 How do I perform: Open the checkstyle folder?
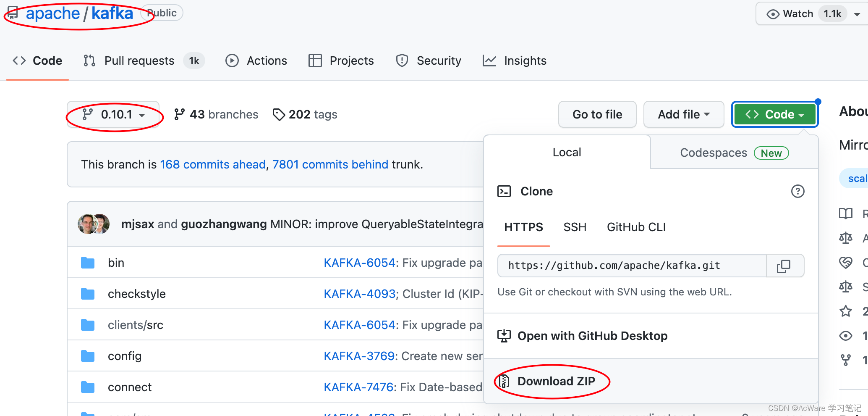137,294
